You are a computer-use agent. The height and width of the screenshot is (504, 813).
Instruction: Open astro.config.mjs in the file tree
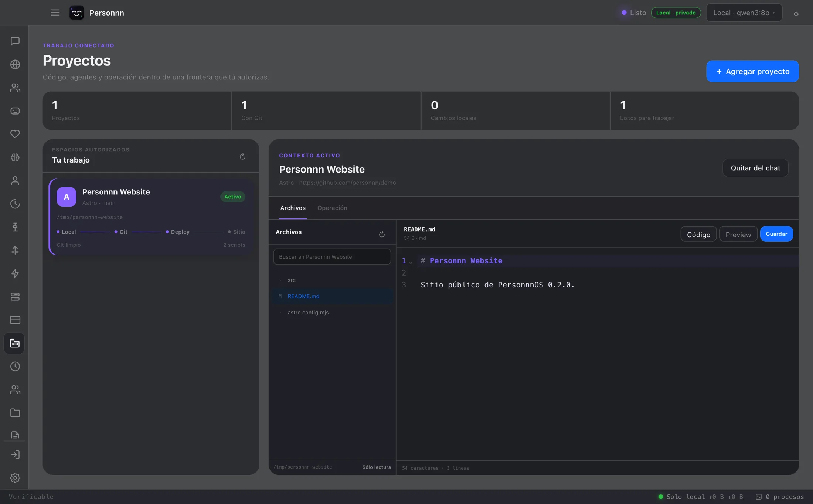tap(333, 313)
